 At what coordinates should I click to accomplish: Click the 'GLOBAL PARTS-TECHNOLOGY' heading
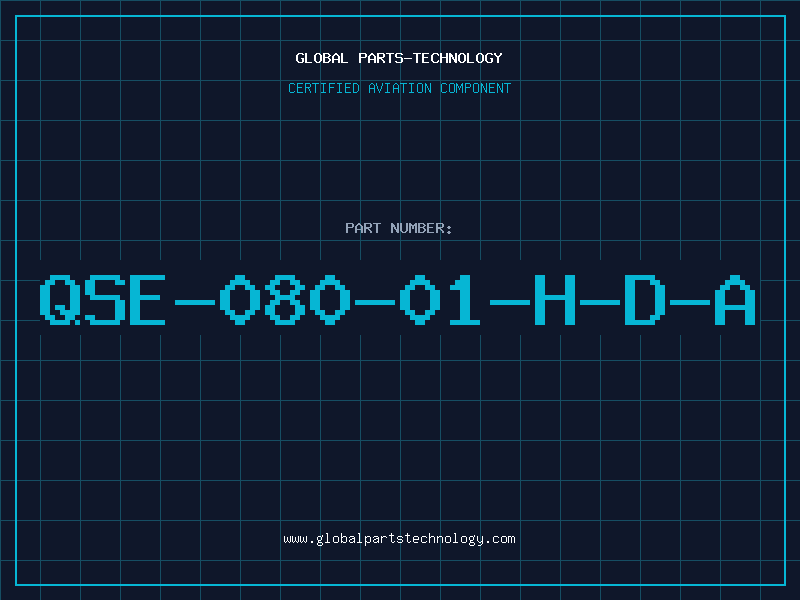(x=399, y=58)
